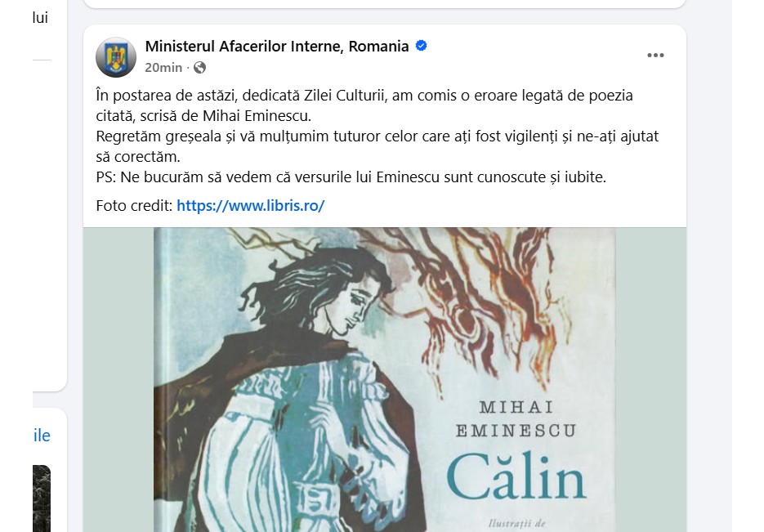This screenshot has height=532, width=764.
Task: Click the 'lui' text in left panel
Action: click(x=40, y=18)
